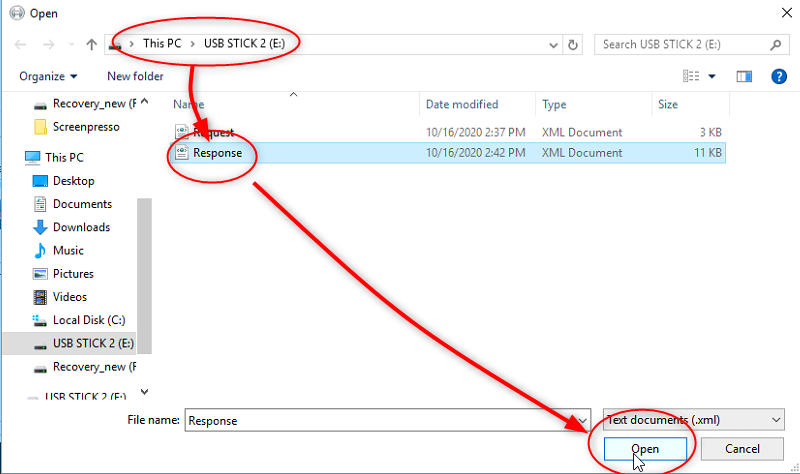
Task: Open the Documents folder in sidebar
Action: click(x=82, y=204)
